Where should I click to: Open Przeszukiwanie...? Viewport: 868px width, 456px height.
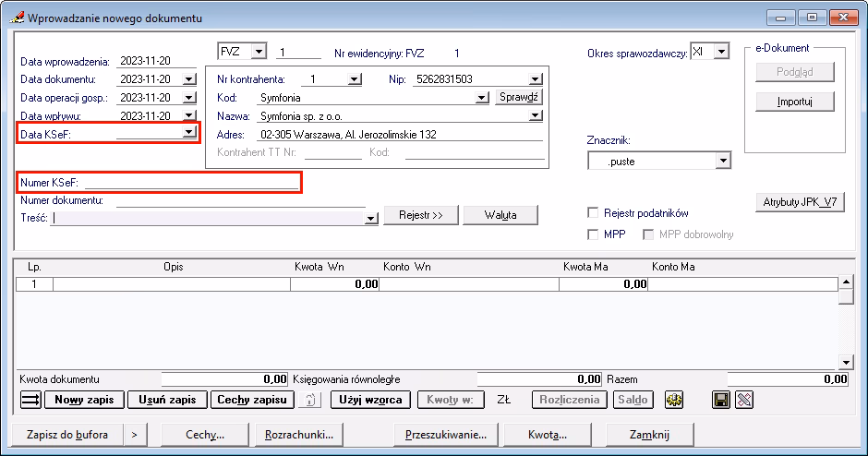pos(446,435)
